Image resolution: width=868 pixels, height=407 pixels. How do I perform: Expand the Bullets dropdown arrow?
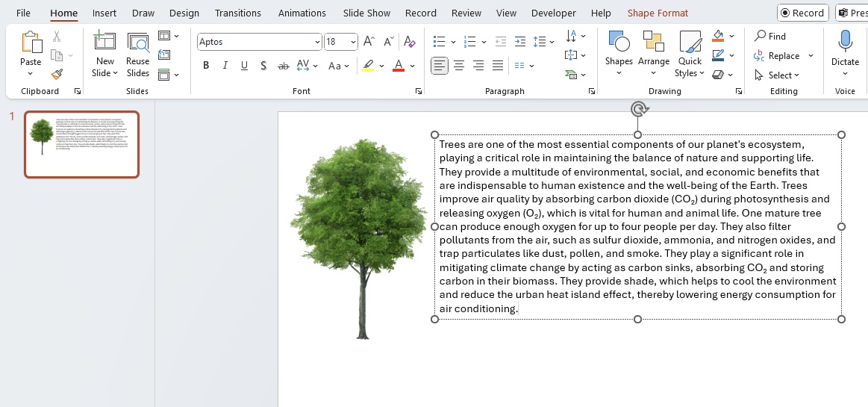point(453,42)
